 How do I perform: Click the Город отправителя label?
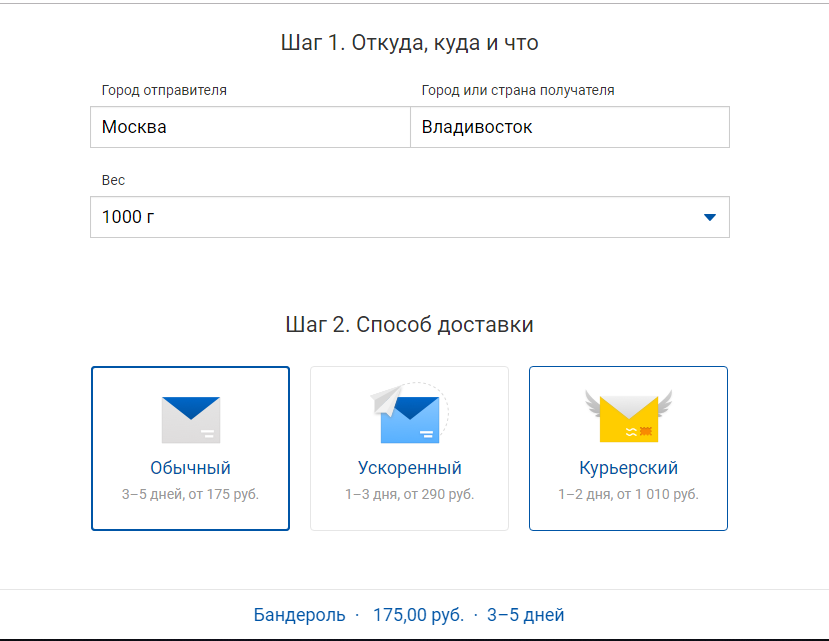pos(164,90)
